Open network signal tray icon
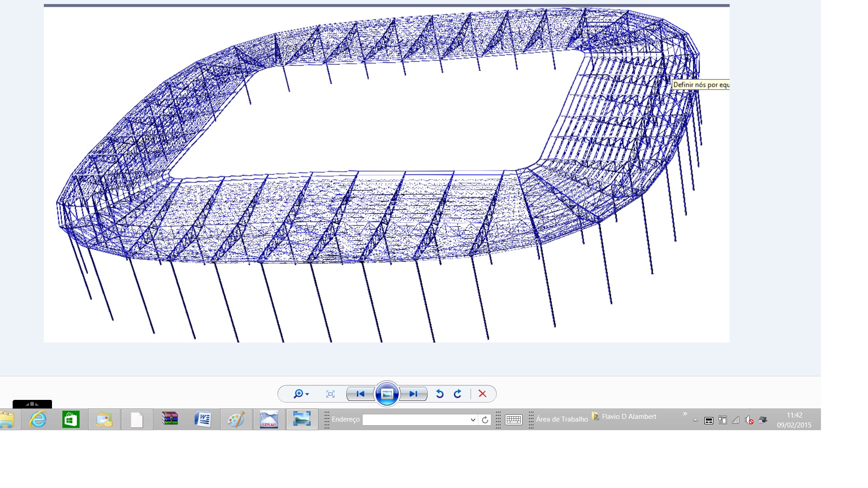Image resolution: width=868 pixels, height=488 pixels. pos(736,420)
